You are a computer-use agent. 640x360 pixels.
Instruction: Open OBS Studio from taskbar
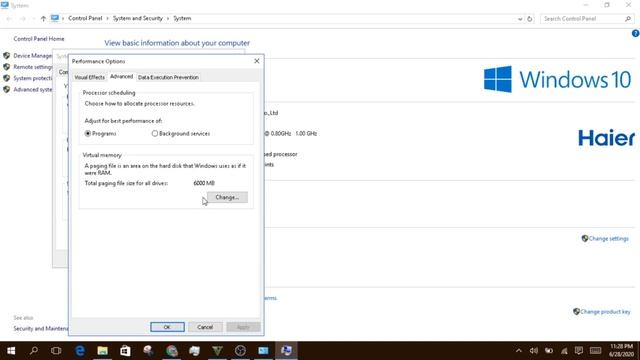coord(240,351)
